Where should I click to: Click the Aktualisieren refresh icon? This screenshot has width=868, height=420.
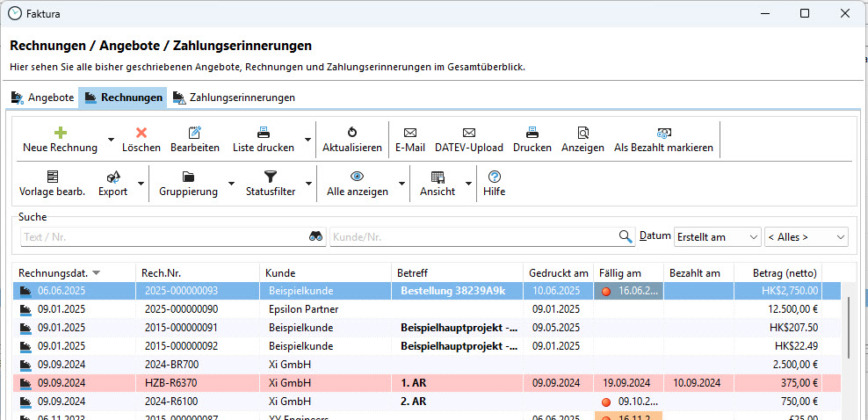point(352,133)
